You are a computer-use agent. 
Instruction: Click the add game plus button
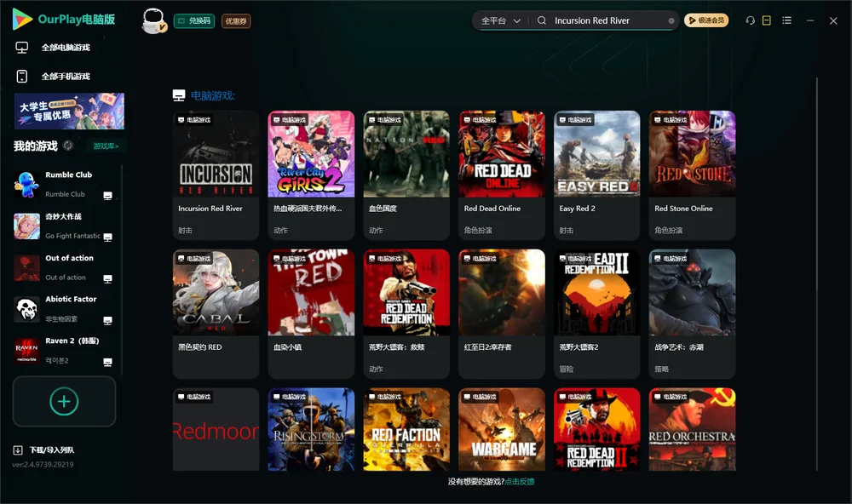tap(64, 401)
